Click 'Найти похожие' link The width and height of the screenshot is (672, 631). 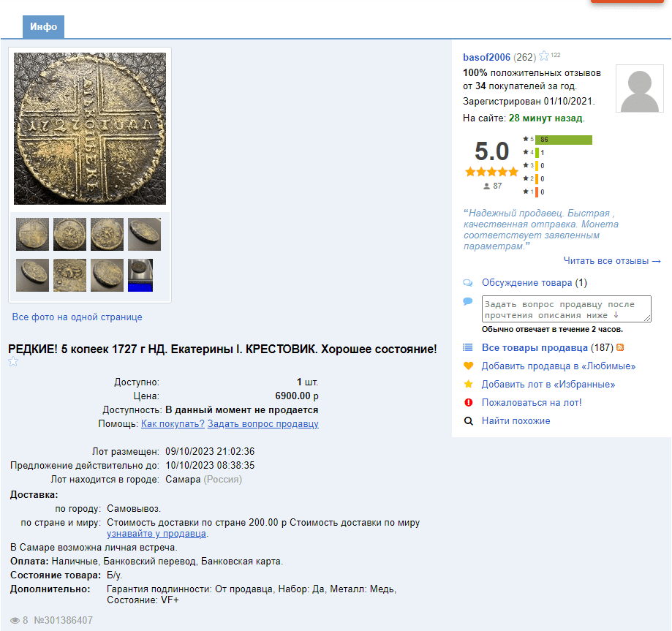point(516,421)
